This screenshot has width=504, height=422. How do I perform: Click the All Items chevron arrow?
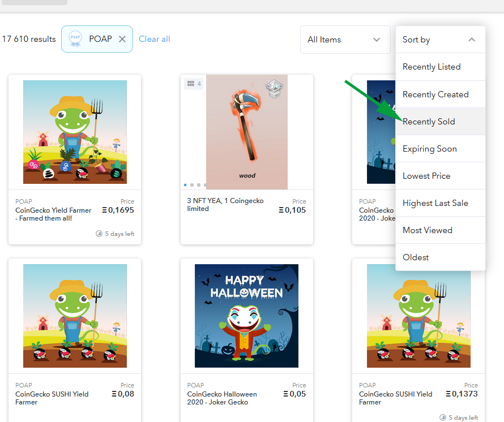click(x=377, y=40)
